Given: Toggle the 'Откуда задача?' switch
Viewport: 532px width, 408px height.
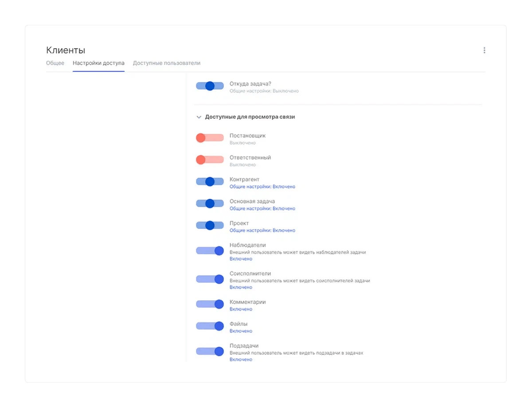Looking at the screenshot, I should point(210,86).
